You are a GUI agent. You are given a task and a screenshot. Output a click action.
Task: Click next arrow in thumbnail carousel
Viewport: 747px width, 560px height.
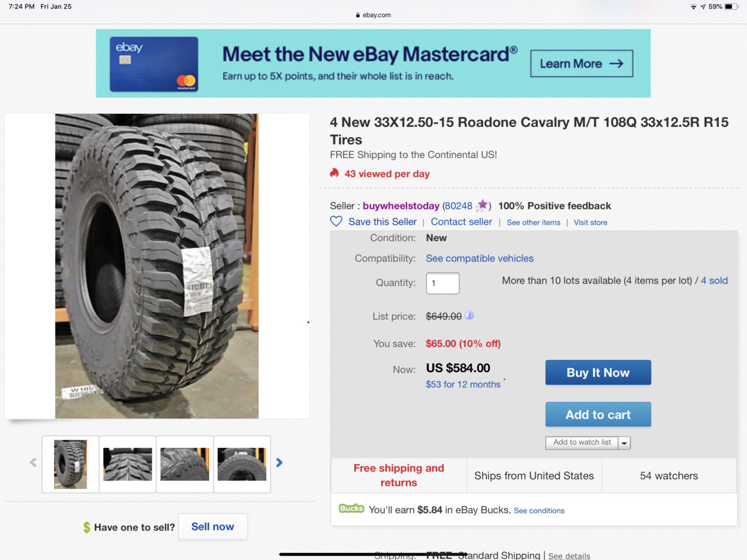coord(280,462)
